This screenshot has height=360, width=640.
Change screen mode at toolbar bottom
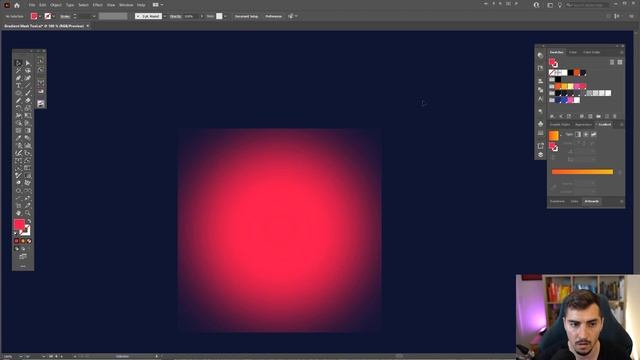coord(23,256)
